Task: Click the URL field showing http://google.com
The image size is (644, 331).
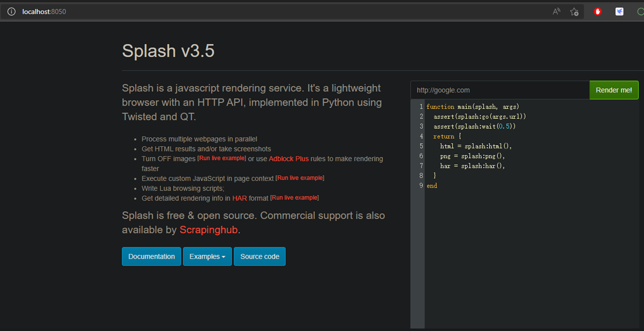Action: (x=500, y=90)
